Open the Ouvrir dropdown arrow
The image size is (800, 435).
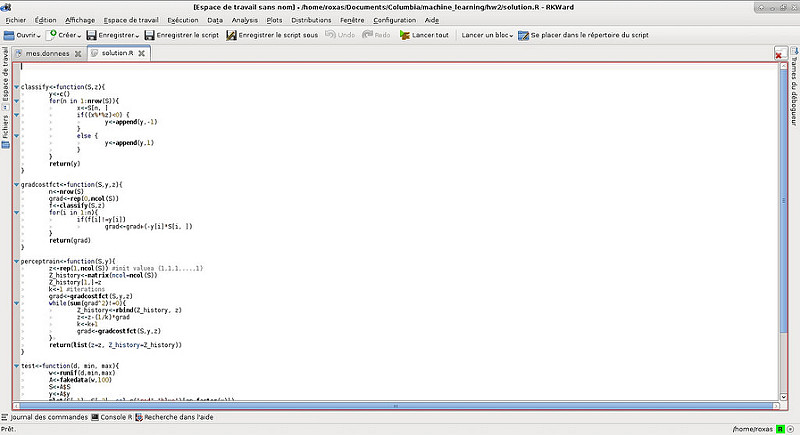39,36
